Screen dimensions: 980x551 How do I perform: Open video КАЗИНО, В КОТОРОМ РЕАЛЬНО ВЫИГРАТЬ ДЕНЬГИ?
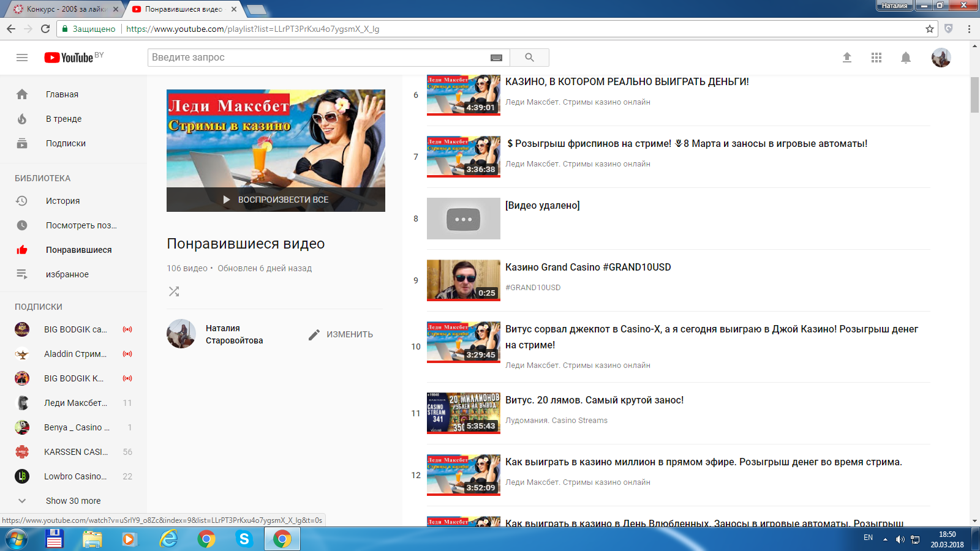pyautogui.click(x=627, y=81)
